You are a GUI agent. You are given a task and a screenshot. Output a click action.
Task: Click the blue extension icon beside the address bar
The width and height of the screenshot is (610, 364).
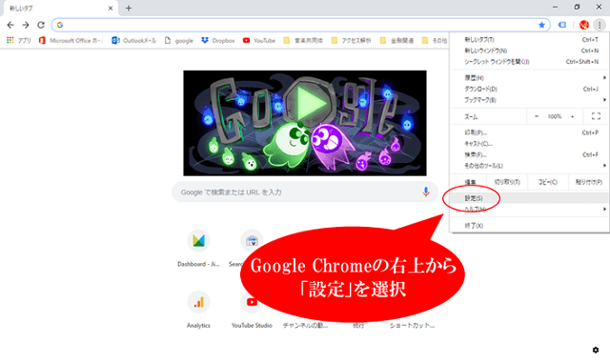coord(562,25)
